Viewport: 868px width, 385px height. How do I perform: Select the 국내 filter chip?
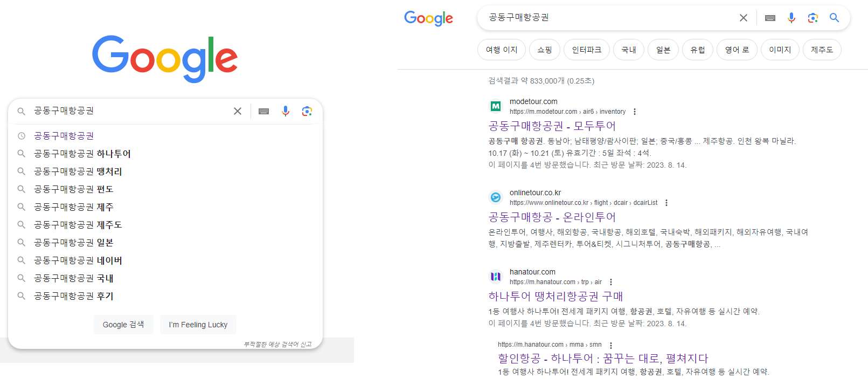tap(629, 50)
